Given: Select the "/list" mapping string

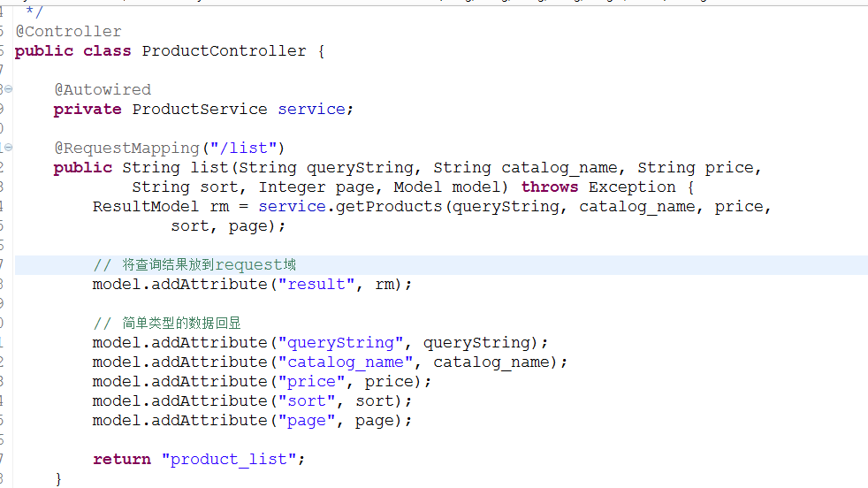Looking at the screenshot, I should coord(243,148).
